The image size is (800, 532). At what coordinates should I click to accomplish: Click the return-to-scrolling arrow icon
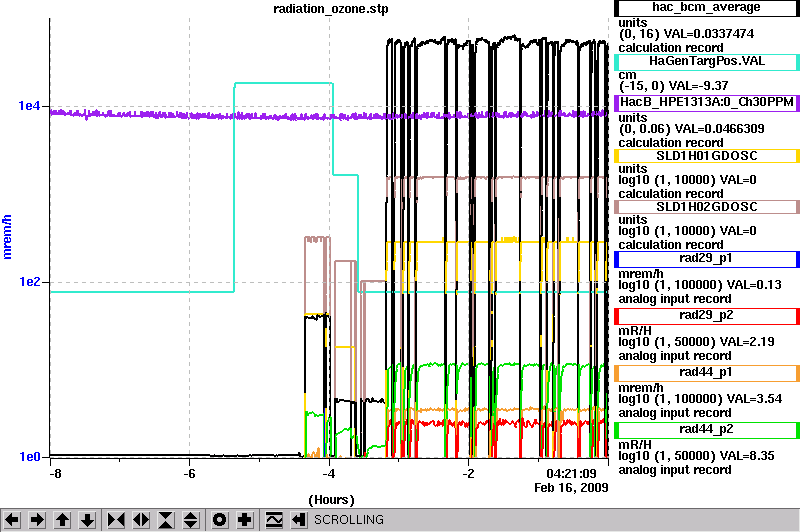point(298,520)
